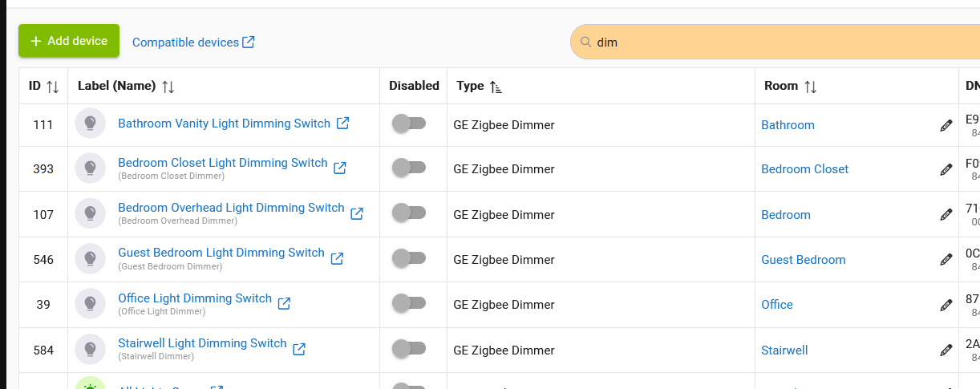This screenshot has height=389, width=980.
Task: Toggle Disabled switch for Office Light Dimming Switch
Action: (408, 303)
